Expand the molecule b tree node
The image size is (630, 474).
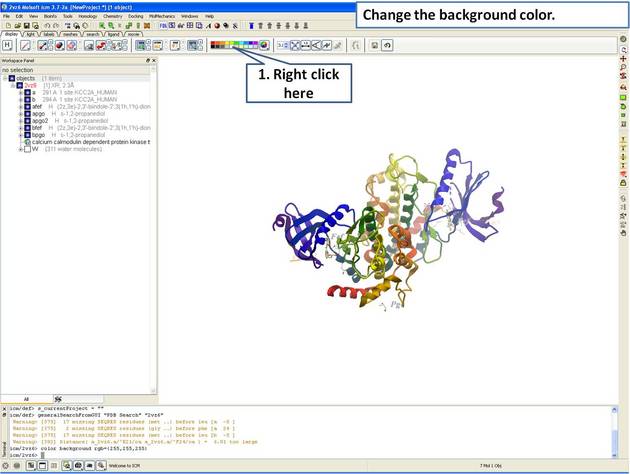(x=20, y=100)
